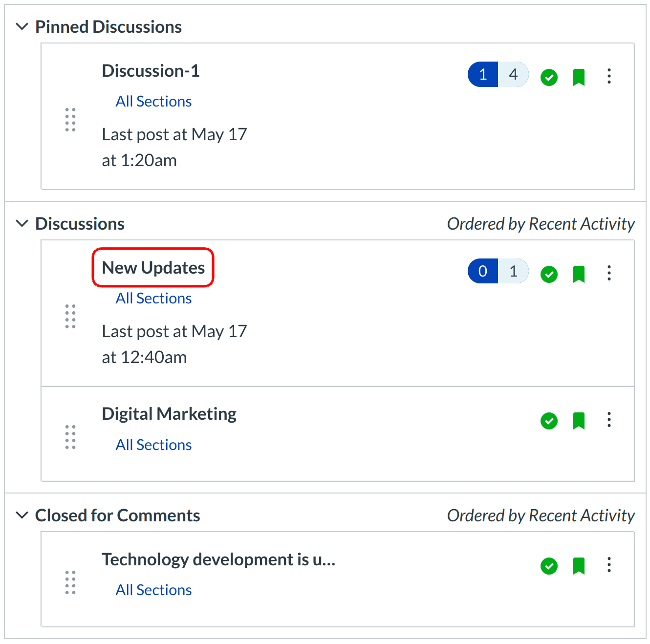Screen dimensions: 650x644
Task: Open options menu for New Updates
Action: 609,273
